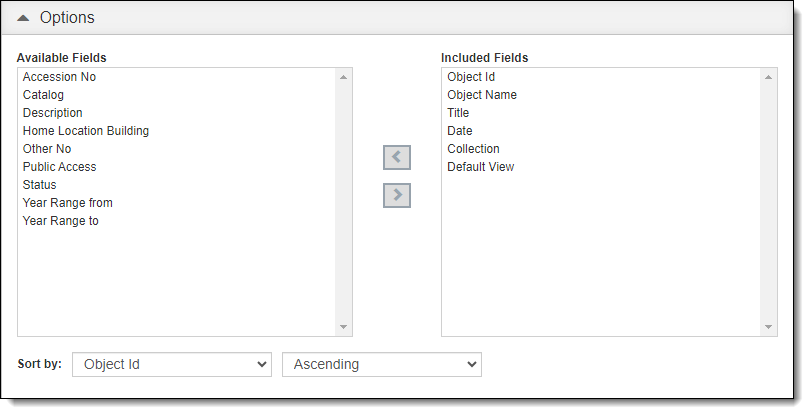Select Status in Available Fields

point(39,185)
